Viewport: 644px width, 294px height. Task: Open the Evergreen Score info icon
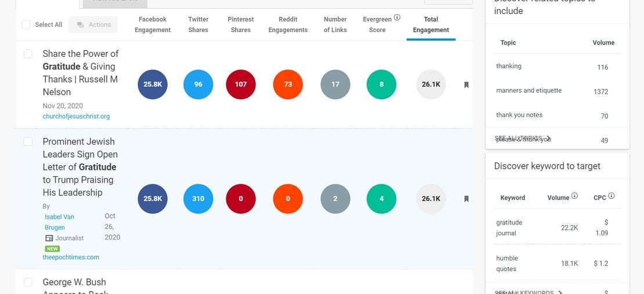(x=397, y=17)
